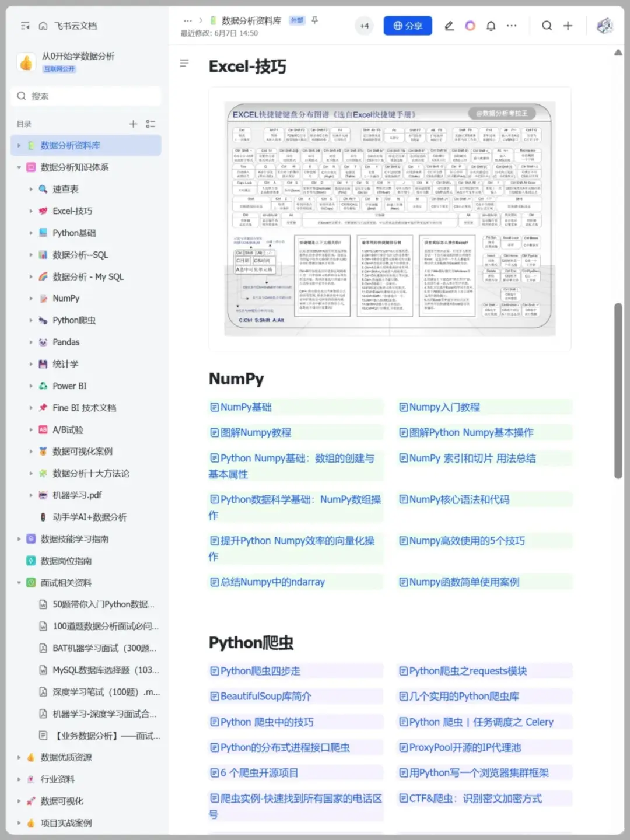Open the 飞书云文档 home icon

tap(43, 26)
